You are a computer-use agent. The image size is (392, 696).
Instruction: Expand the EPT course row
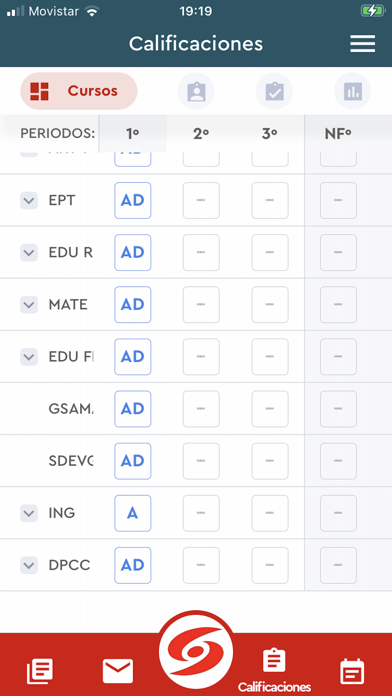[29, 201]
